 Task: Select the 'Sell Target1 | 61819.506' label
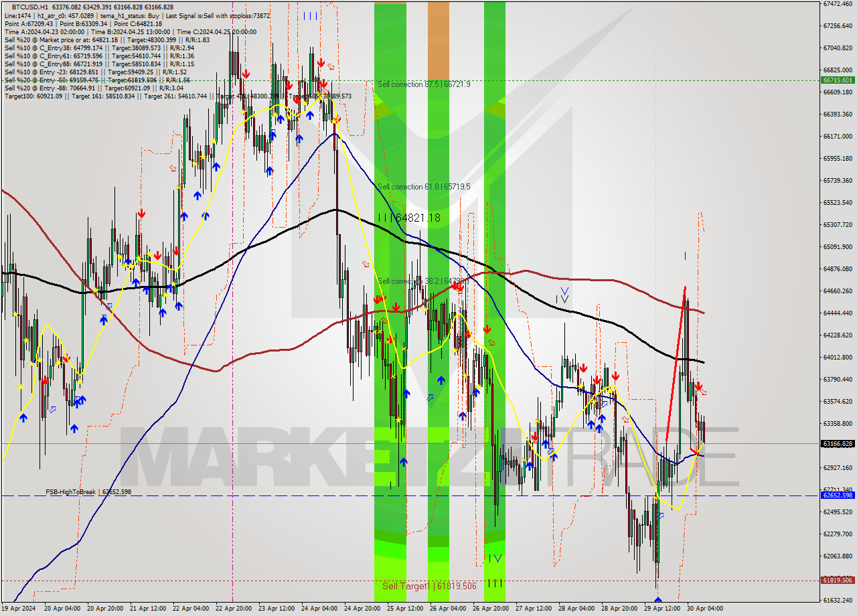[429, 586]
